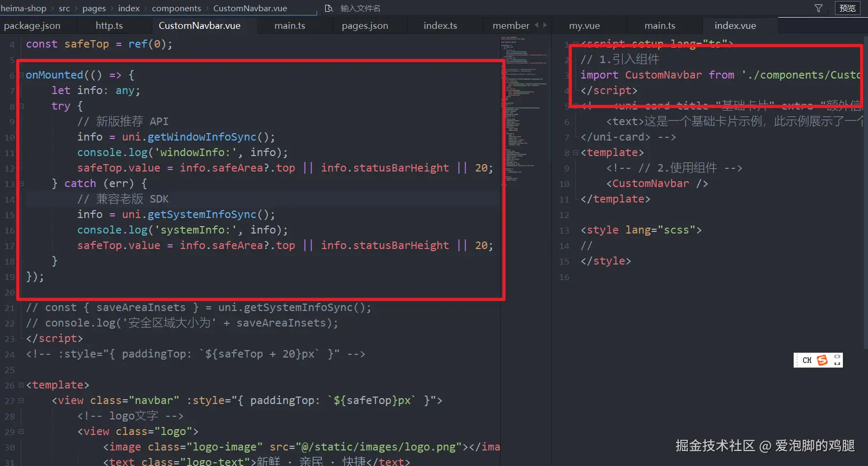
Task: Open the index.ts tab
Action: (440, 26)
